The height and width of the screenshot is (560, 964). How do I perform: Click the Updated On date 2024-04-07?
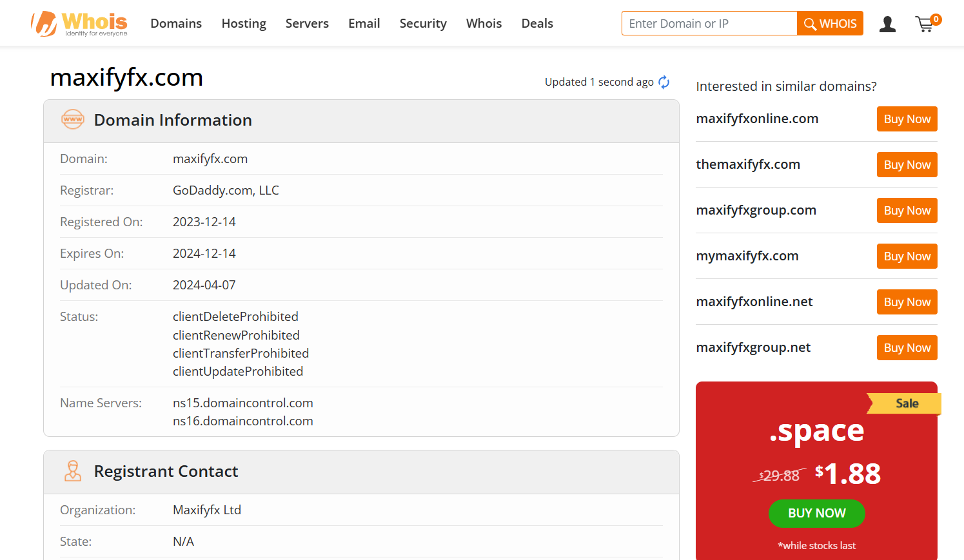[x=204, y=285]
